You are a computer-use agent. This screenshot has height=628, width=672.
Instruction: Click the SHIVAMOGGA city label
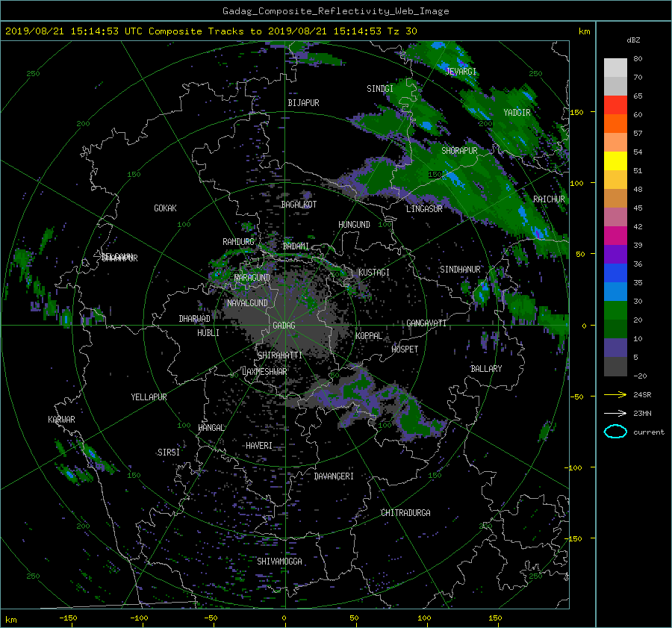(279, 562)
